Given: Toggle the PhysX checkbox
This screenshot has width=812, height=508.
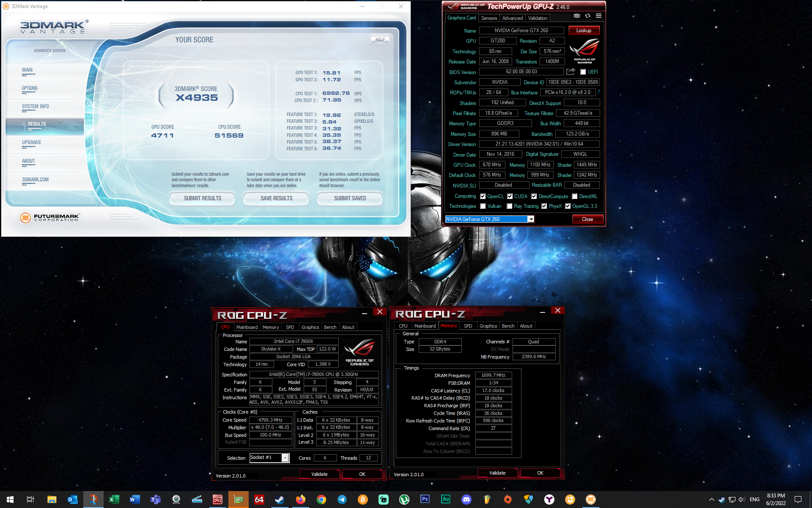Looking at the screenshot, I should [x=544, y=206].
